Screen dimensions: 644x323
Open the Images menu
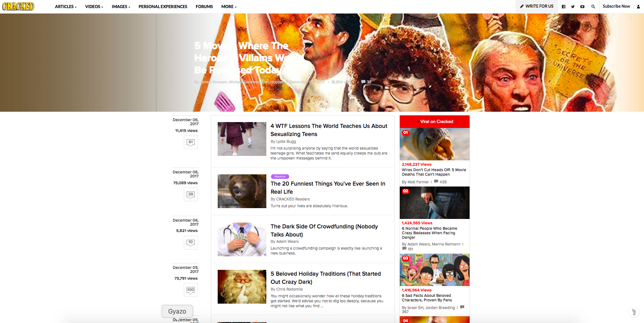tap(121, 6)
